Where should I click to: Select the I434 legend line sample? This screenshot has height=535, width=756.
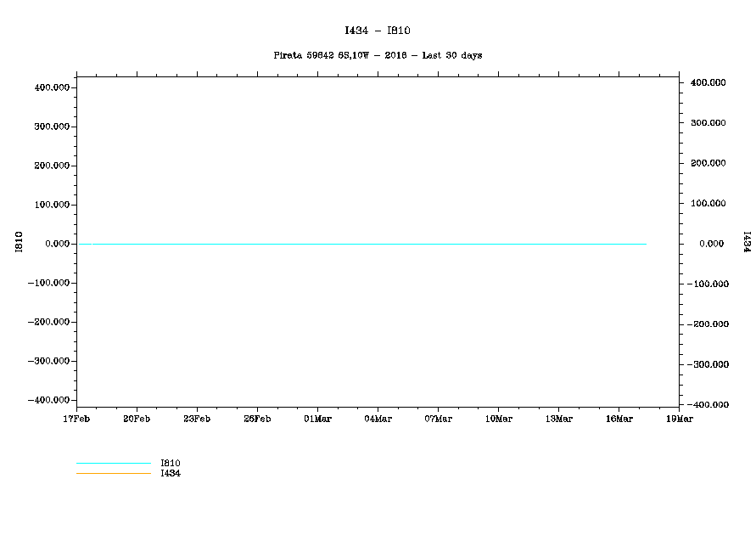[113, 473]
